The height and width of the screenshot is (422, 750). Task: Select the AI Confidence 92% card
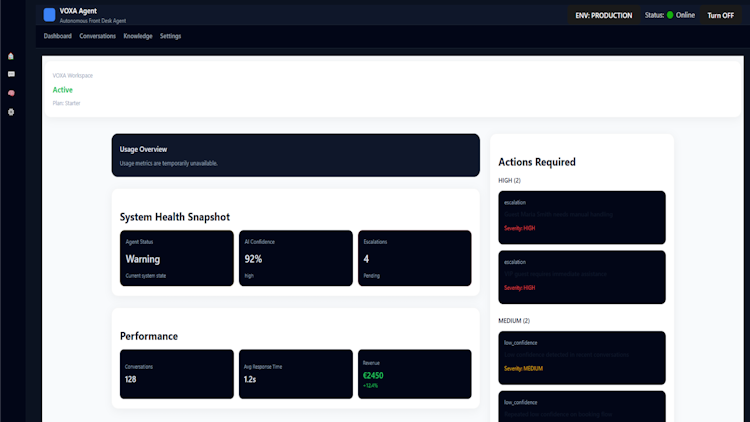point(296,258)
